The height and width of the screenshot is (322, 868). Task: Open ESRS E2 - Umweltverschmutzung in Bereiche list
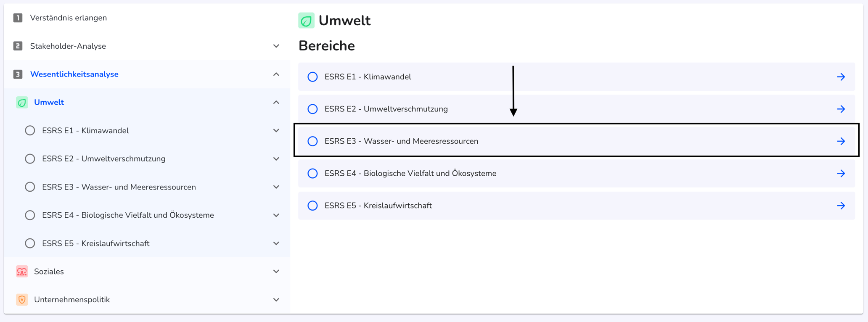[577, 109]
